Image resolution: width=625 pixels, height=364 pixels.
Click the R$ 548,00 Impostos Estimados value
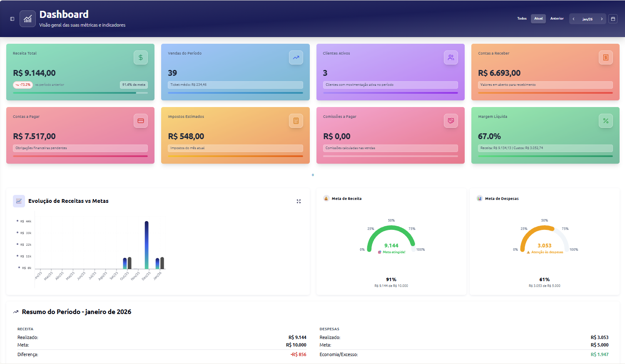click(x=186, y=136)
